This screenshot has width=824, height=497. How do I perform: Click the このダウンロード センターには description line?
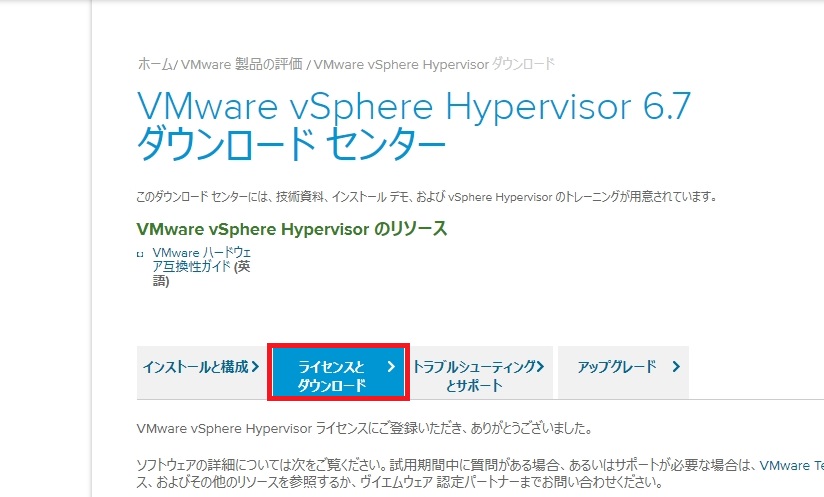pos(427,197)
